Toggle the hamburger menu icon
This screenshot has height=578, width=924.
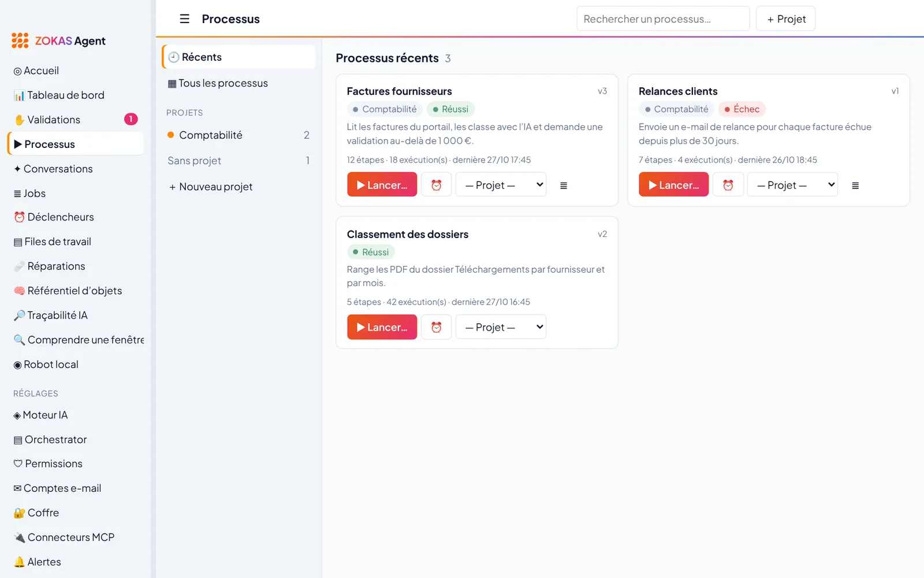(184, 19)
